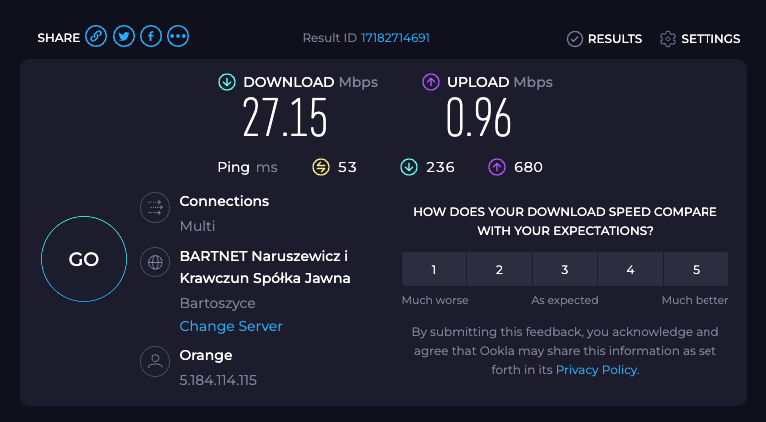Open more sharing options ellipsis icon
The image size is (766, 422).
pos(178,37)
